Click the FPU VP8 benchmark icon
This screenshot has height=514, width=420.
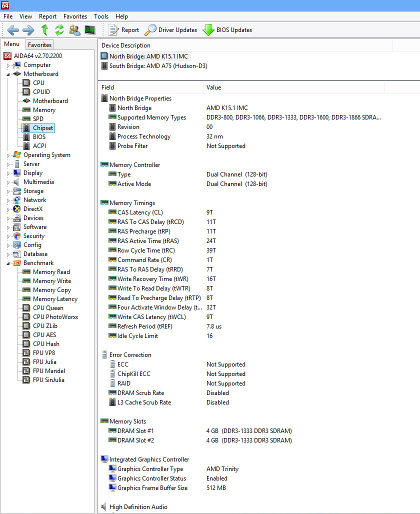tap(26, 353)
